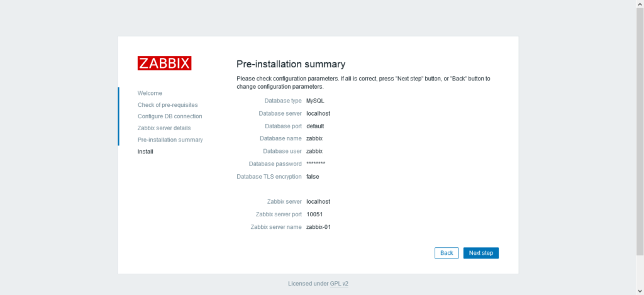The width and height of the screenshot is (644, 295).
Task: Click the Database server label
Action: click(x=280, y=113)
